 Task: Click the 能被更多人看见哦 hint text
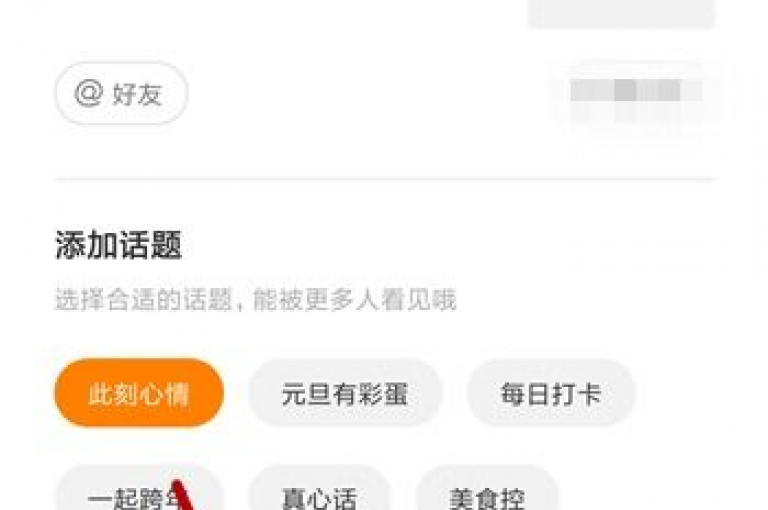(355, 300)
